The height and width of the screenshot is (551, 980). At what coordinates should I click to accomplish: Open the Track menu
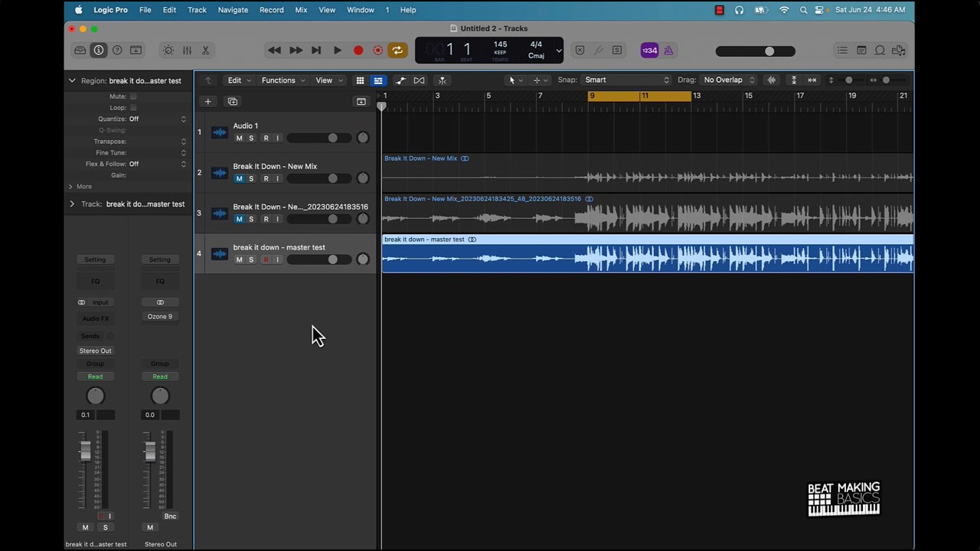pyautogui.click(x=197, y=10)
